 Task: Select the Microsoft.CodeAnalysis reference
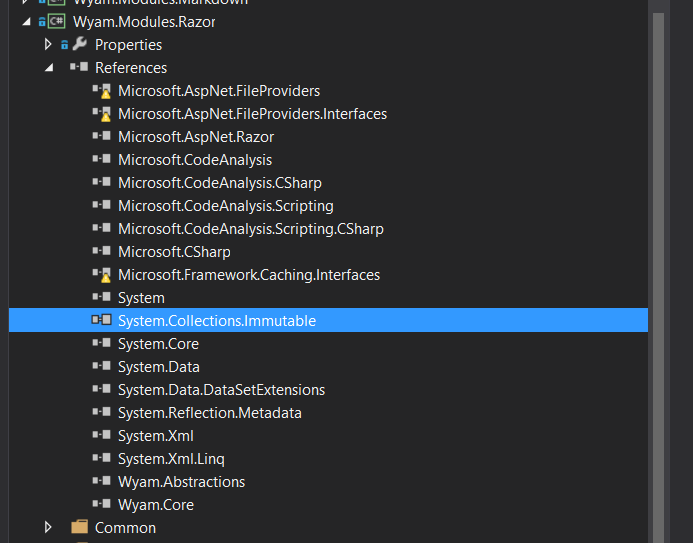[195, 159]
